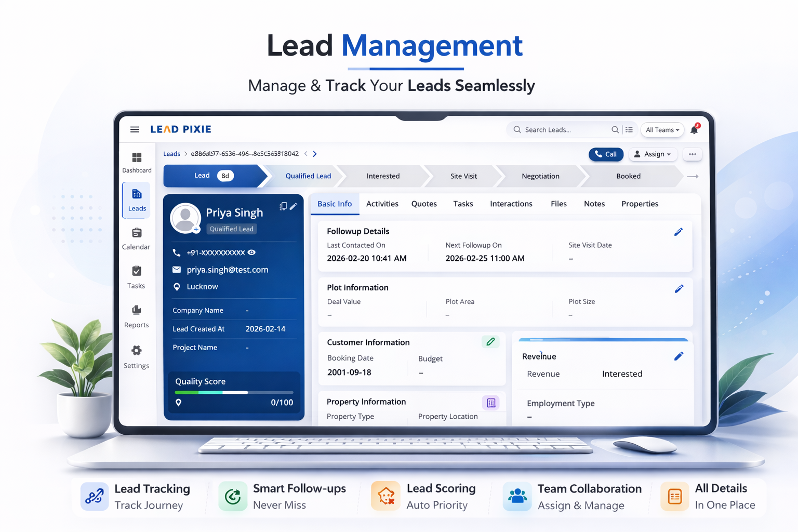
Task: Select Booked pipeline stage
Action: [x=629, y=176]
